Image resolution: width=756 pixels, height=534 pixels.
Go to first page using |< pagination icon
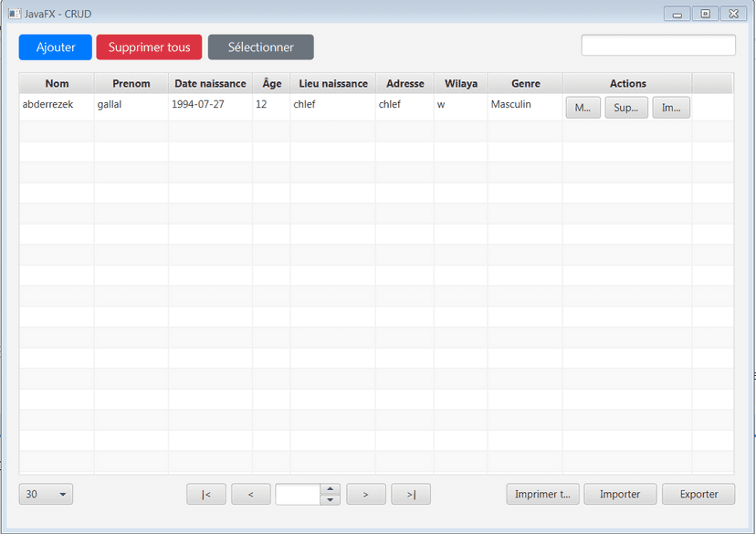tap(206, 494)
